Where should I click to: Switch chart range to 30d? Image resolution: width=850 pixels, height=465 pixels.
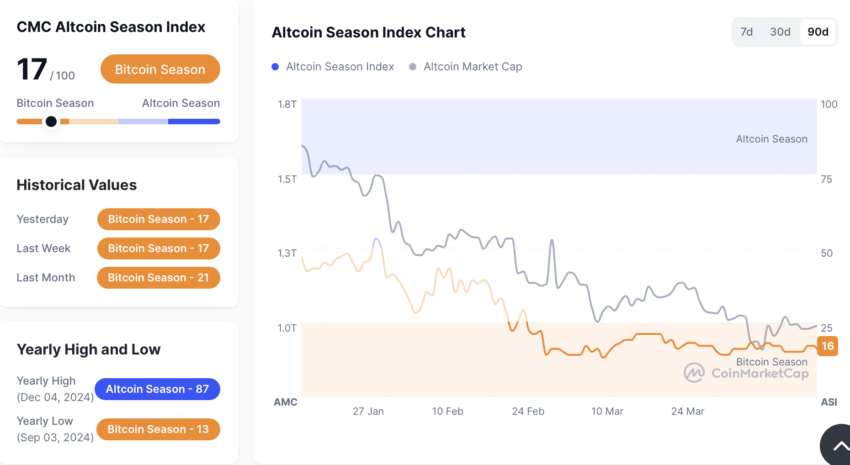click(x=780, y=32)
